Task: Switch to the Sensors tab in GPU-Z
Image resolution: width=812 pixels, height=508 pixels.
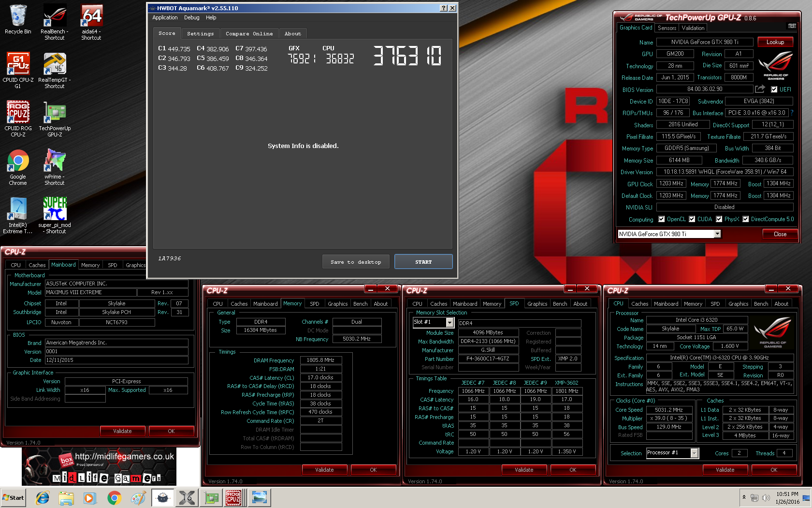Action: point(667,28)
